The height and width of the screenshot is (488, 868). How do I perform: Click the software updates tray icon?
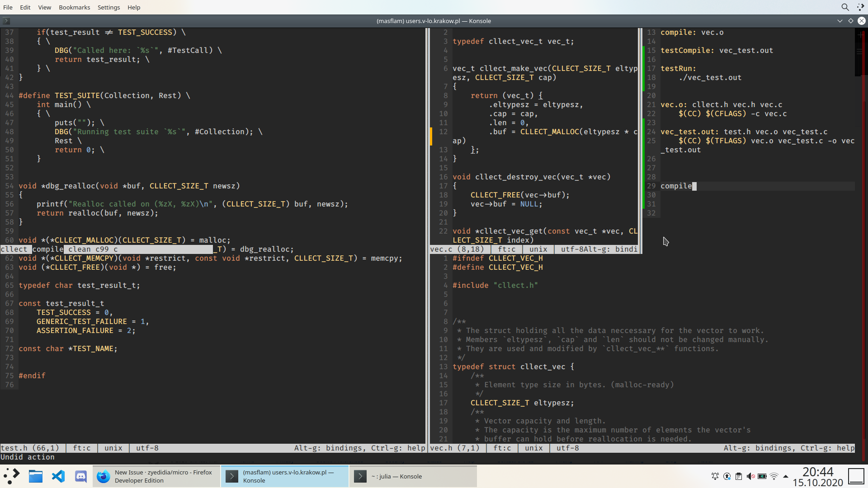point(727,476)
